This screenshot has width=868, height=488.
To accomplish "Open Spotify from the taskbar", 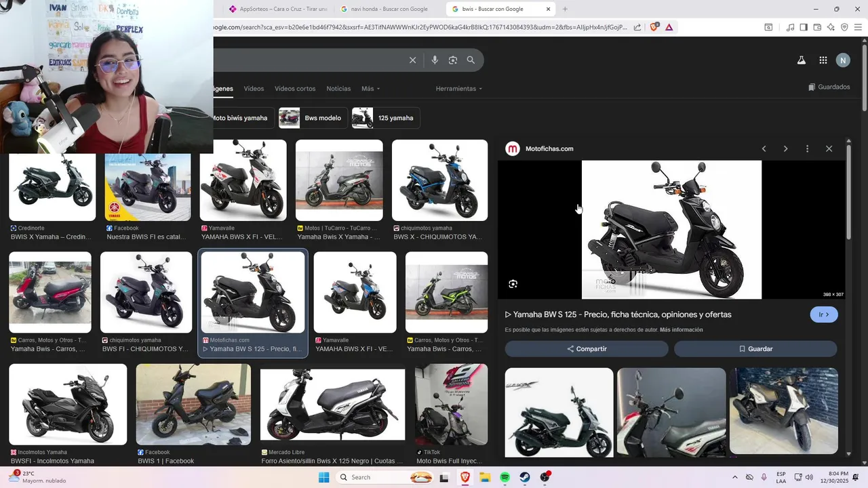I will (x=505, y=477).
